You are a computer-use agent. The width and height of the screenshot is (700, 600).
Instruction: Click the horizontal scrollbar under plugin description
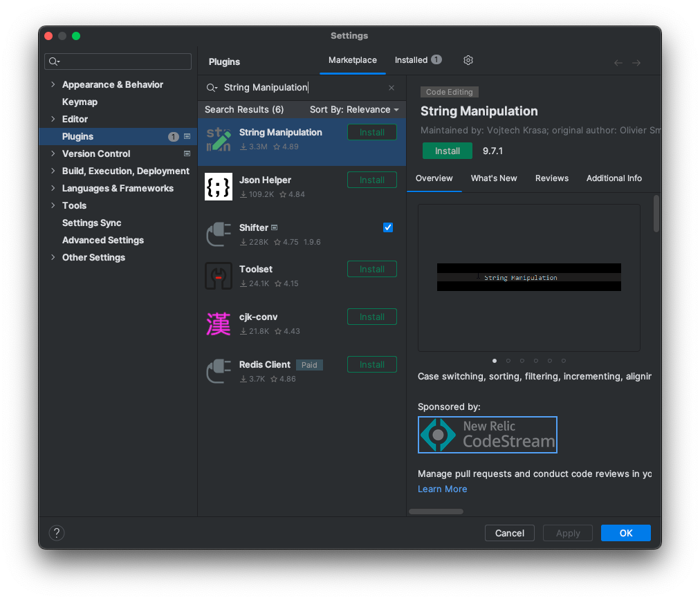[436, 512]
